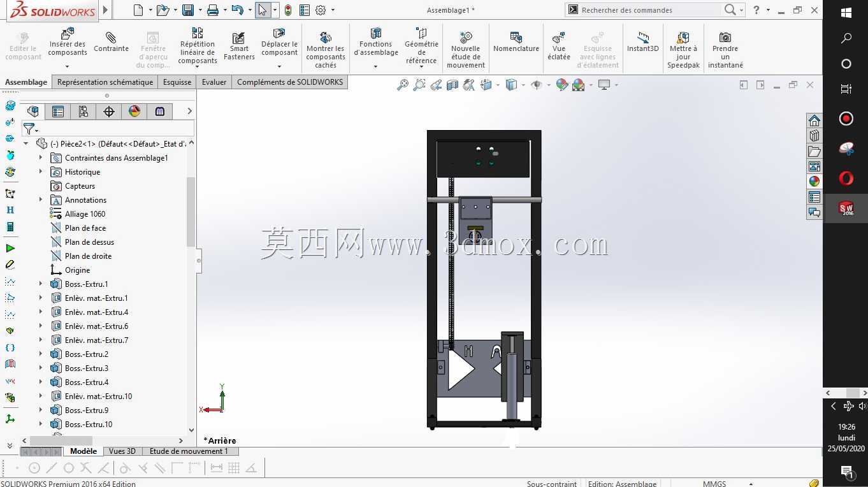Image resolution: width=868 pixels, height=487 pixels.
Task: Start Nouvelle étude de mouvement
Action: [x=465, y=50]
